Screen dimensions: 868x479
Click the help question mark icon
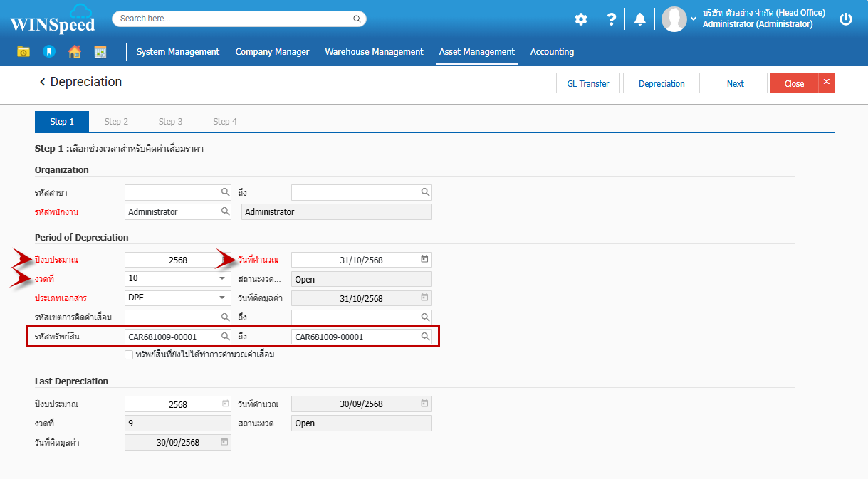pyautogui.click(x=611, y=19)
